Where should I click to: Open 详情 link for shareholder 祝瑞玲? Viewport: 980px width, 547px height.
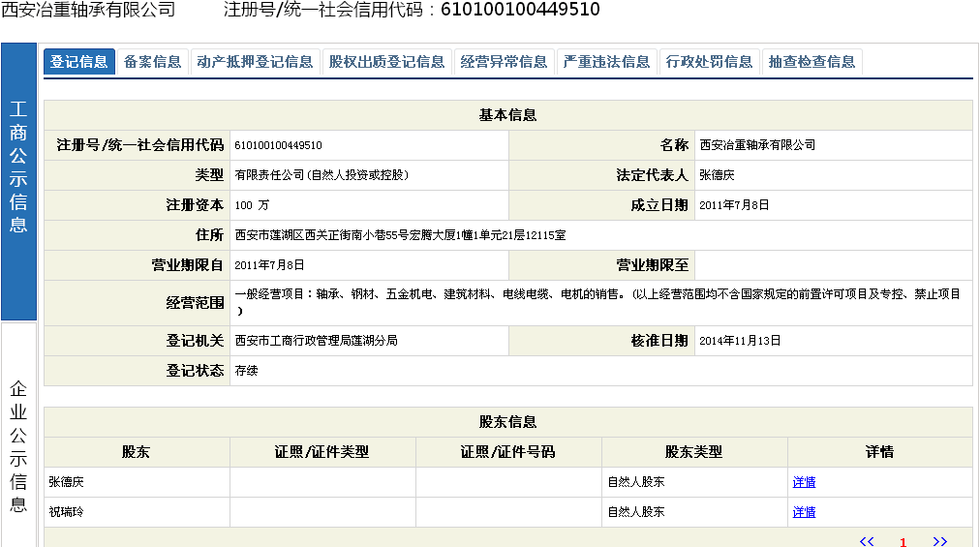[x=804, y=512]
